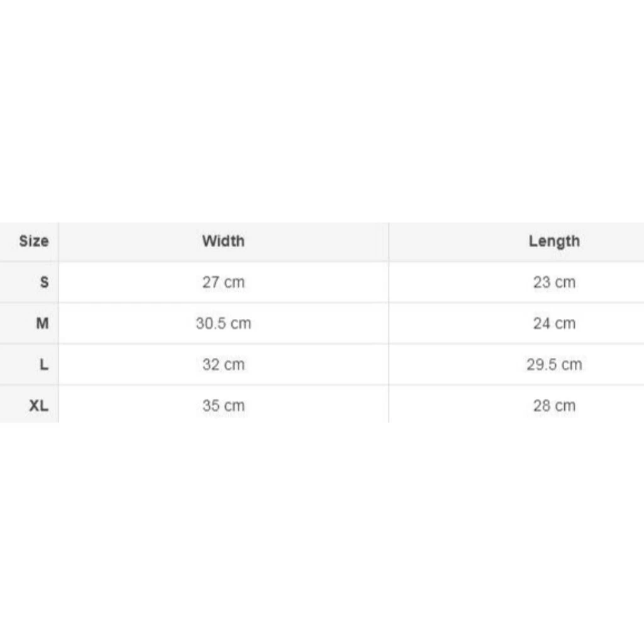Select the L size row label
The width and height of the screenshot is (644, 644).
(x=43, y=365)
